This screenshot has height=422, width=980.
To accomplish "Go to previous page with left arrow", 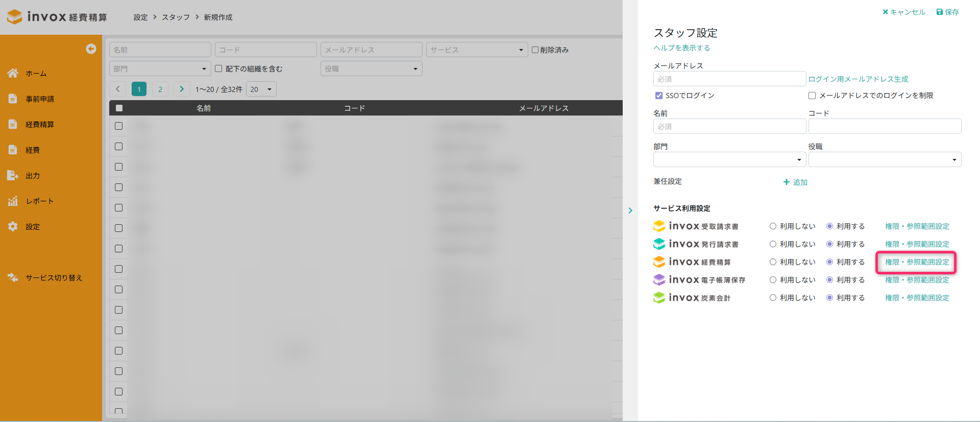I will (118, 89).
